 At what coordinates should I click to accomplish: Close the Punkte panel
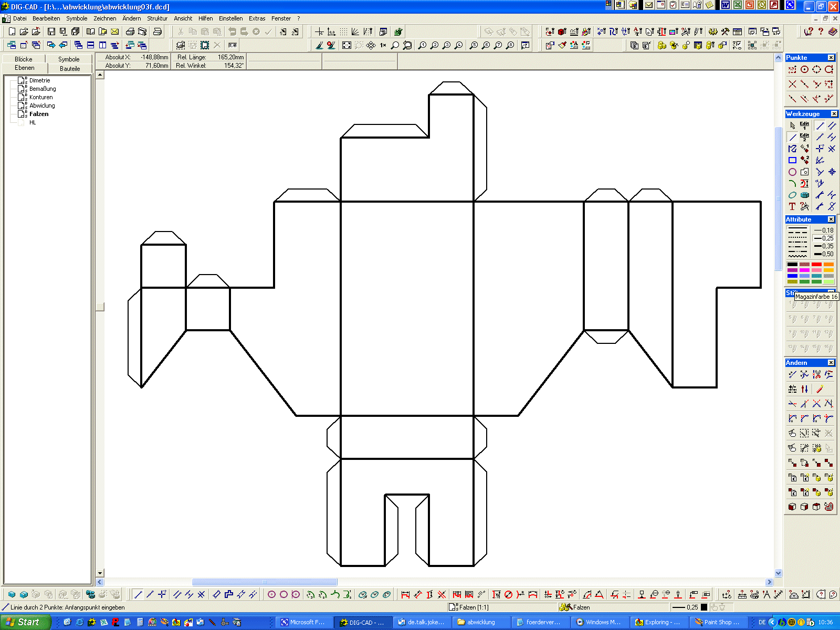pyautogui.click(x=831, y=58)
